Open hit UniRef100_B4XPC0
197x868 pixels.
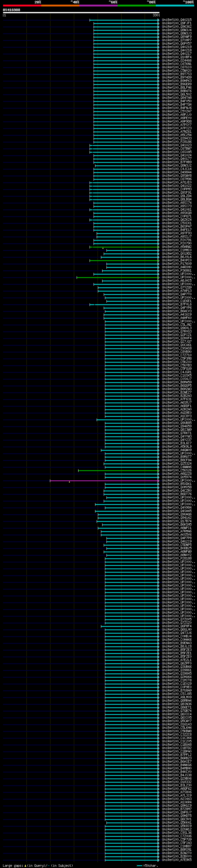tap(176, 260)
